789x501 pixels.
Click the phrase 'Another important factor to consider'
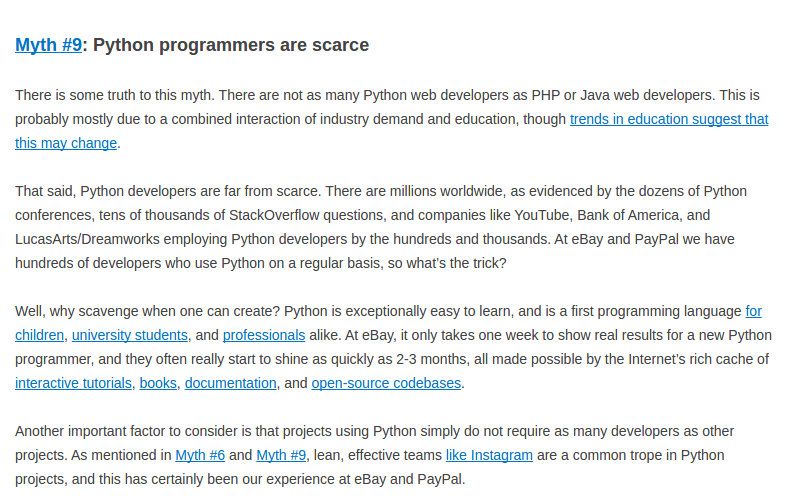tap(127, 432)
